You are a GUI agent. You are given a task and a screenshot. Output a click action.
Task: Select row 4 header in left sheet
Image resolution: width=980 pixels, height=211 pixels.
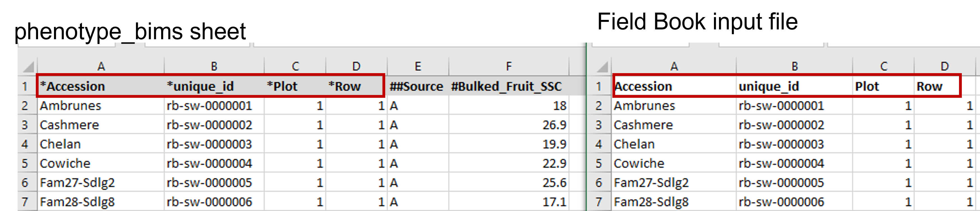tap(25, 144)
